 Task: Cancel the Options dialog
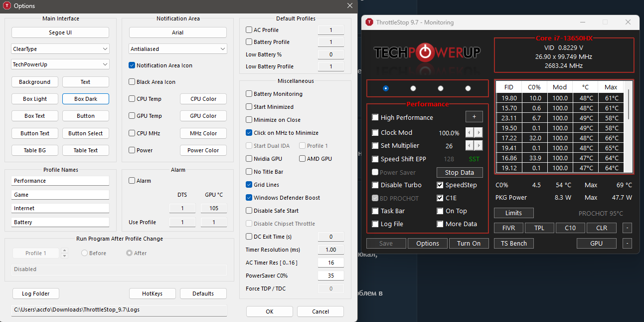321,312
